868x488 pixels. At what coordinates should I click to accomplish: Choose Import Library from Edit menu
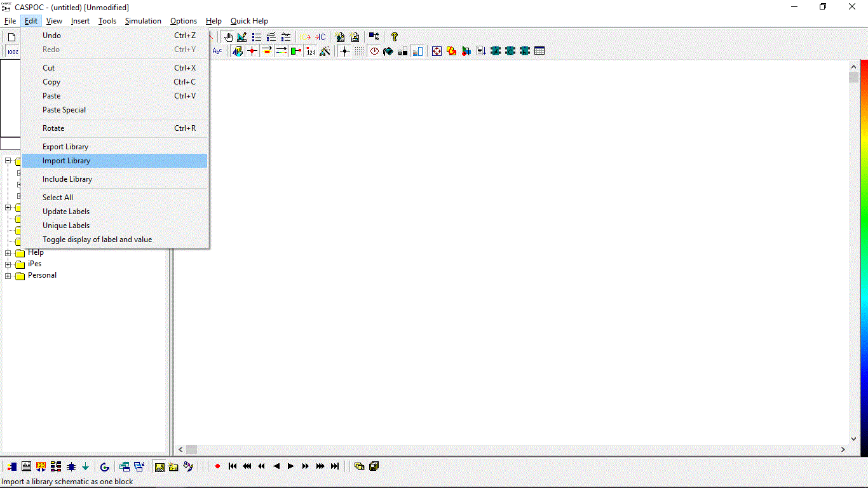coord(114,161)
